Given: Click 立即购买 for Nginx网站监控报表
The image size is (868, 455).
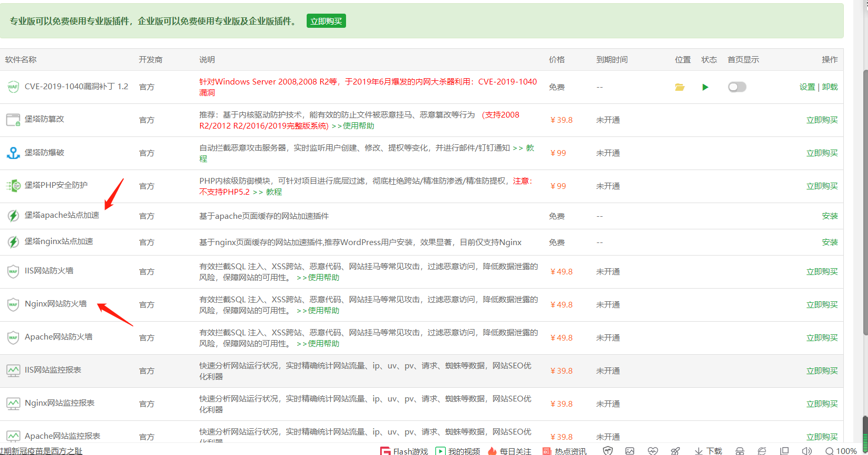Looking at the screenshot, I should pos(822,404).
